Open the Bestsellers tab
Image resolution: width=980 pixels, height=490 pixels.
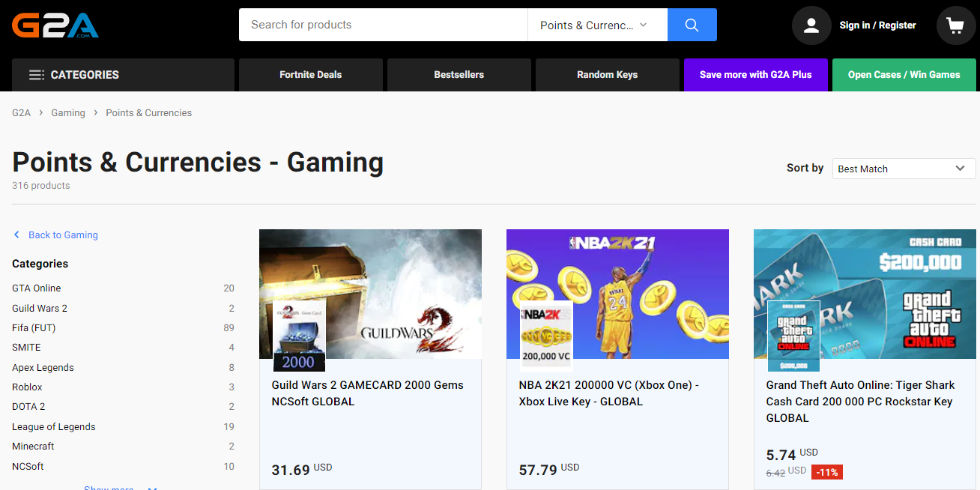[x=459, y=75]
